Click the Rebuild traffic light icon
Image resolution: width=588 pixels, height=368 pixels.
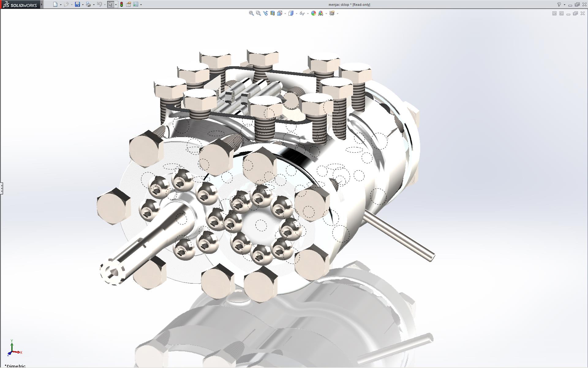tap(122, 4)
